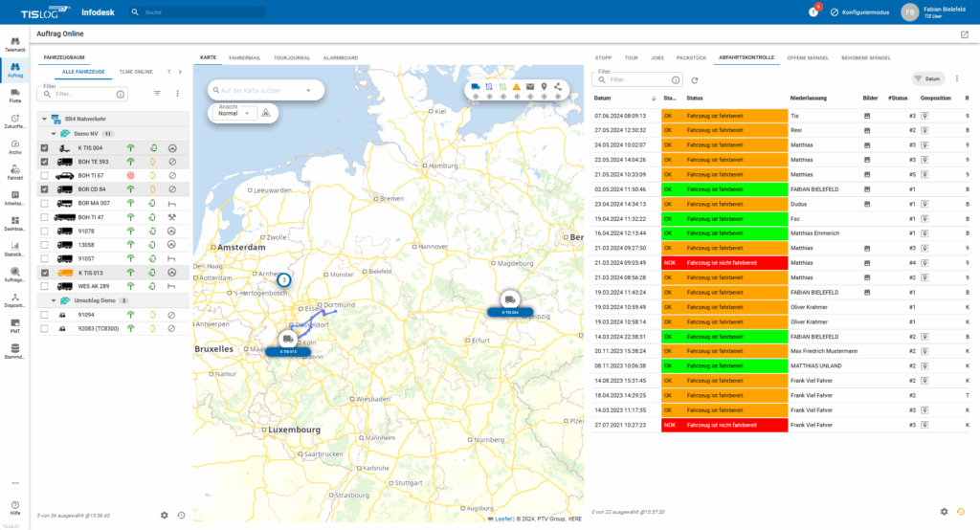980x530 pixels.
Task: Refresh the Abfahrtskontrolle table with reload icon
Action: coord(695,80)
